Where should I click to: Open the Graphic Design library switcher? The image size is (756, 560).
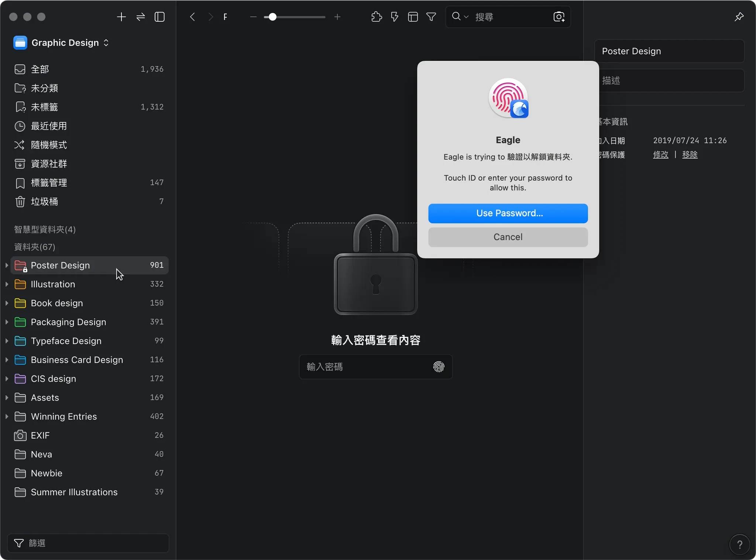pyautogui.click(x=61, y=43)
